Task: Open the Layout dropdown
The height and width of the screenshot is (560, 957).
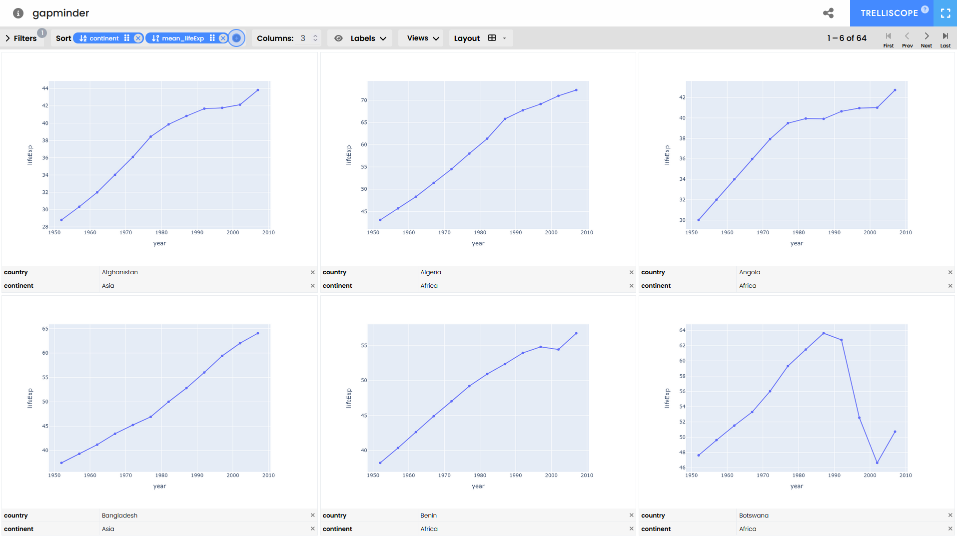Action: [480, 38]
